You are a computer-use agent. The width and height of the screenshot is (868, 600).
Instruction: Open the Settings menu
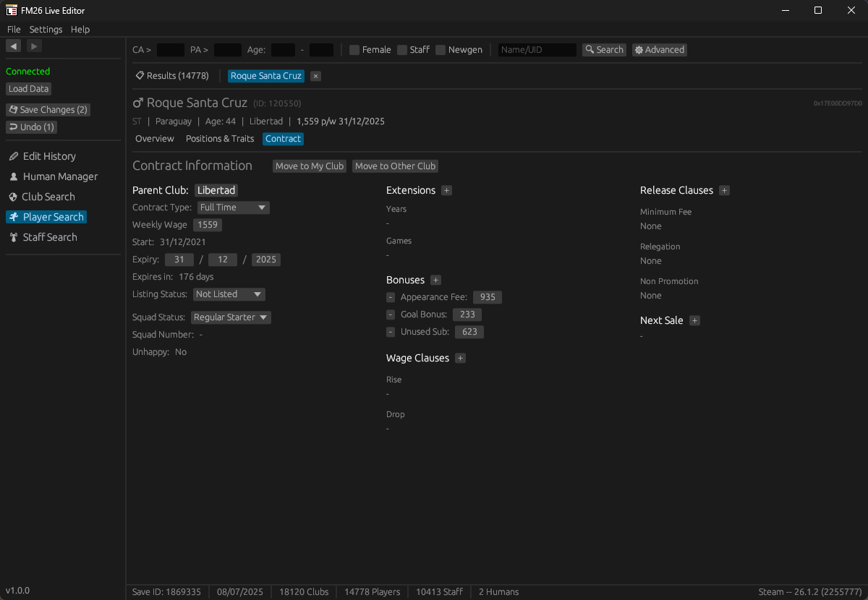pos(46,29)
